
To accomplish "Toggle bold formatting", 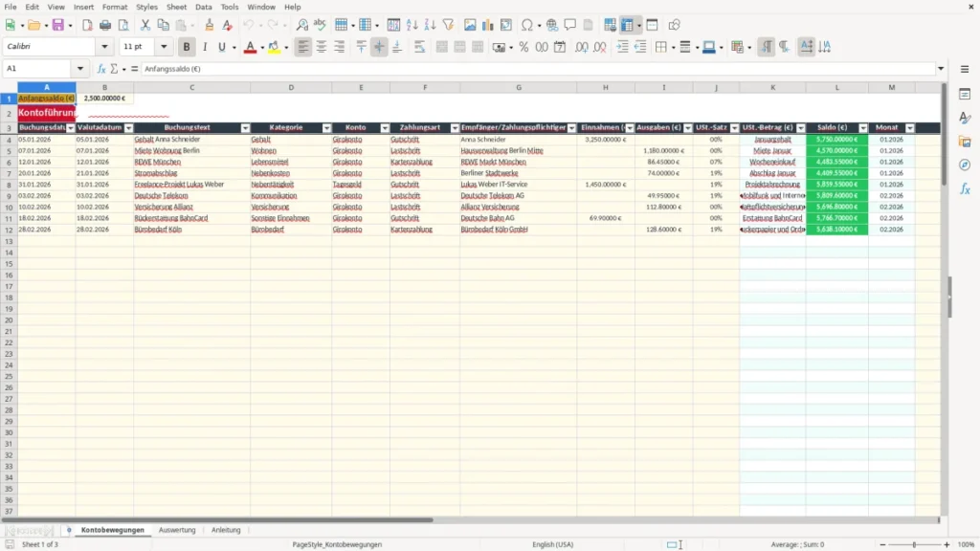I will (187, 47).
